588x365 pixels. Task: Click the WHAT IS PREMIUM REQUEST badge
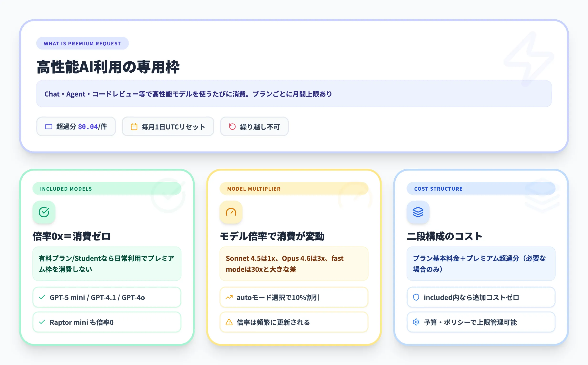click(x=82, y=43)
